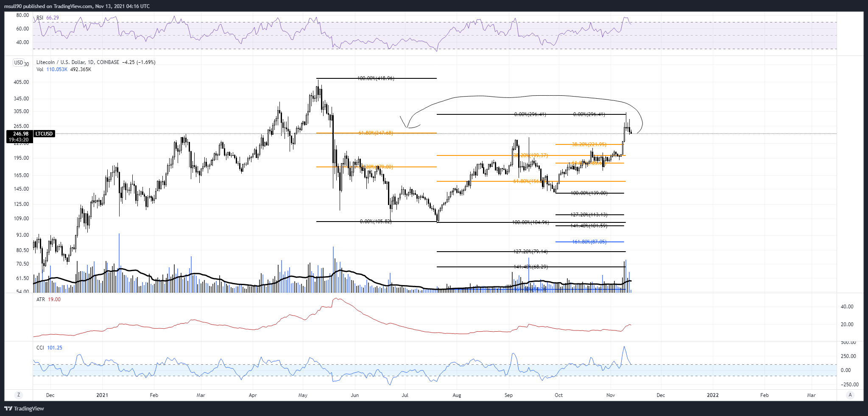868x416 pixels.
Task: Click the 80.00 RSI scale value
Action: click(x=22, y=15)
